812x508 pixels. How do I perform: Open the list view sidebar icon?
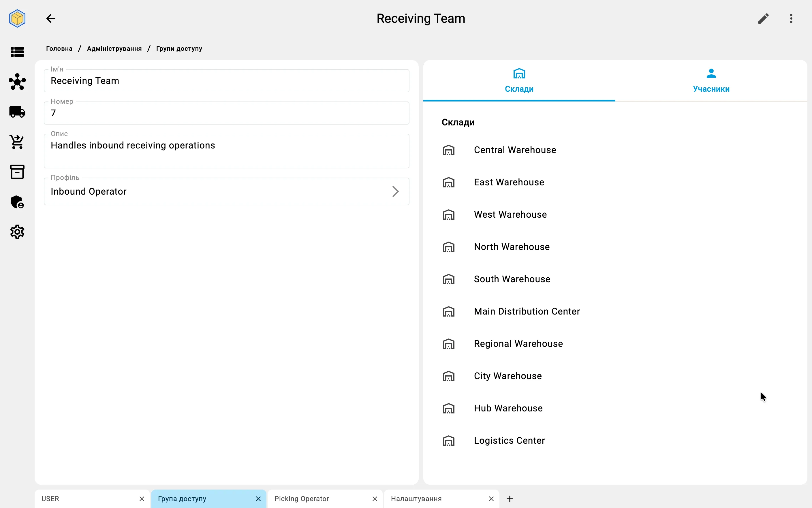tap(17, 52)
